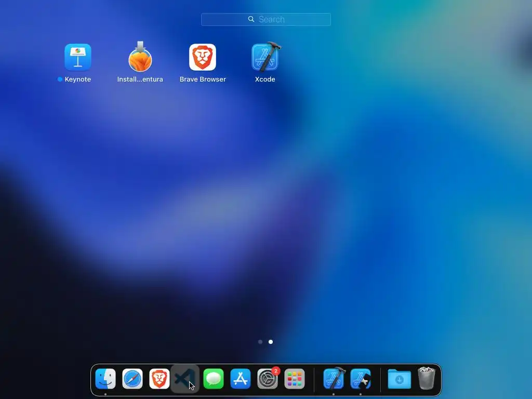
Task: Open the App Store from the Dock
Action: (241, 379)
